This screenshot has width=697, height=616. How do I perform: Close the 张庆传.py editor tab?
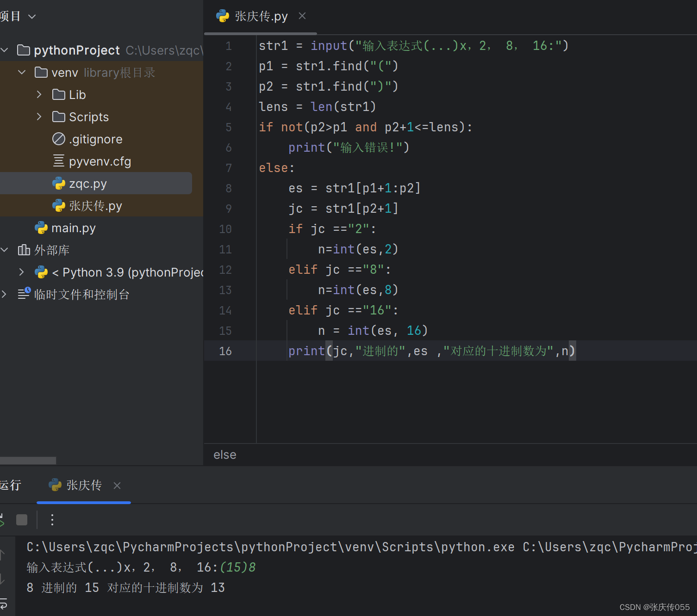click(x=302, y=16)
